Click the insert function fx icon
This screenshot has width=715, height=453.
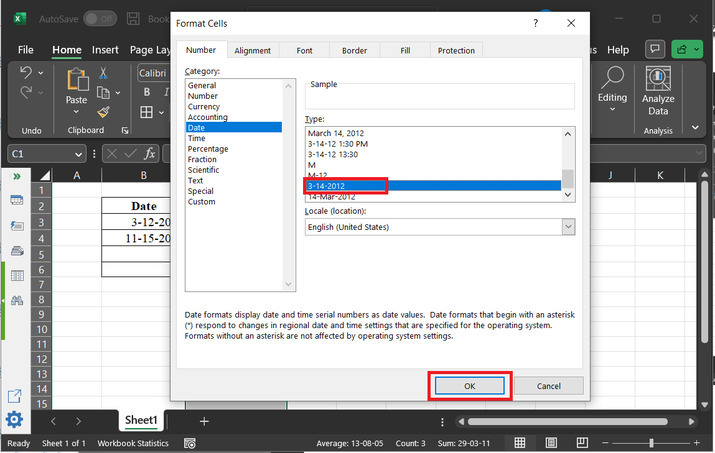(149, 153)
